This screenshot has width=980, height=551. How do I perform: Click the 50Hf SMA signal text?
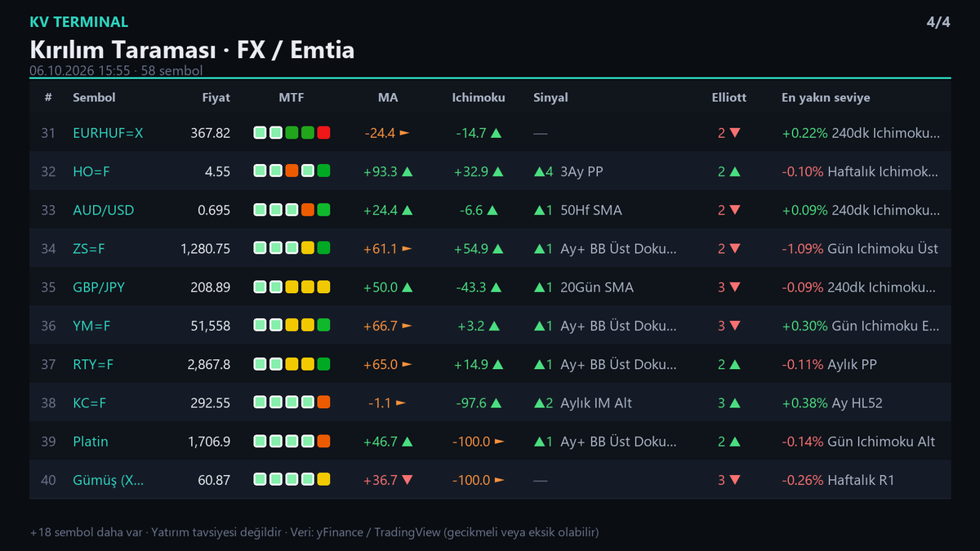[591, 210]
